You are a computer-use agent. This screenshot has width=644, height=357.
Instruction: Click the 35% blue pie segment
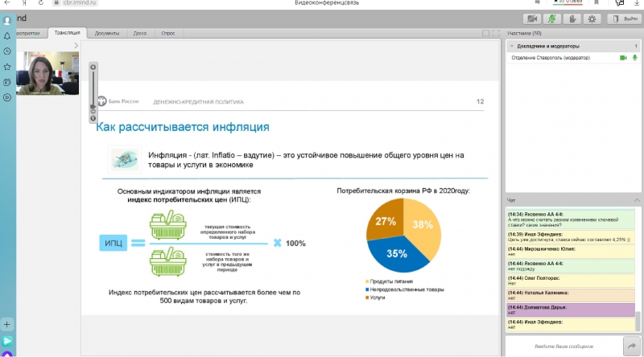coord(396,254)
